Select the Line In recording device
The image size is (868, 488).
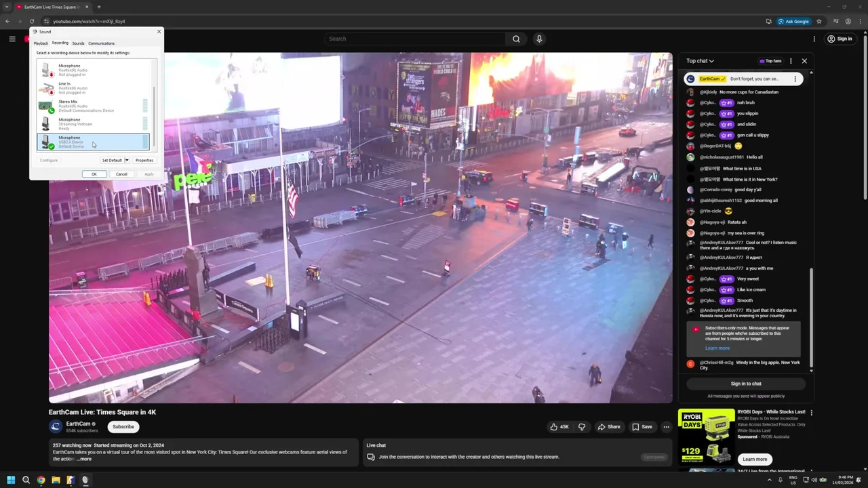point(93,88)
